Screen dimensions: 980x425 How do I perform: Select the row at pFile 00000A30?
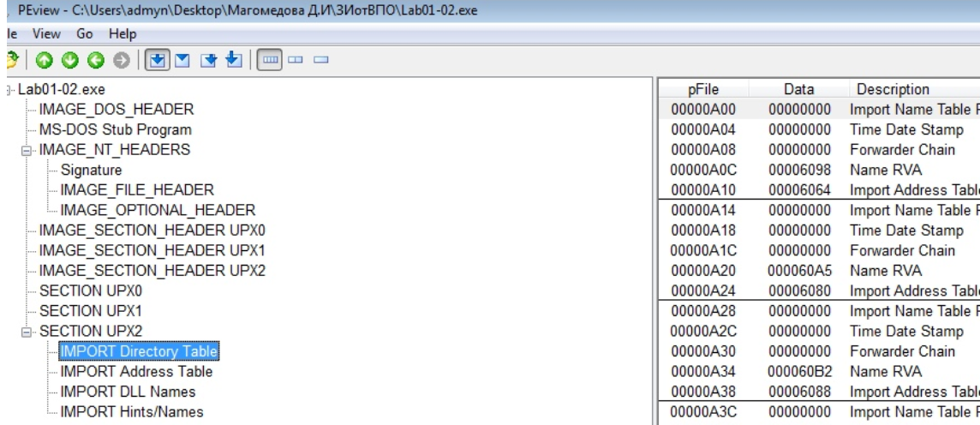[819, 351]
